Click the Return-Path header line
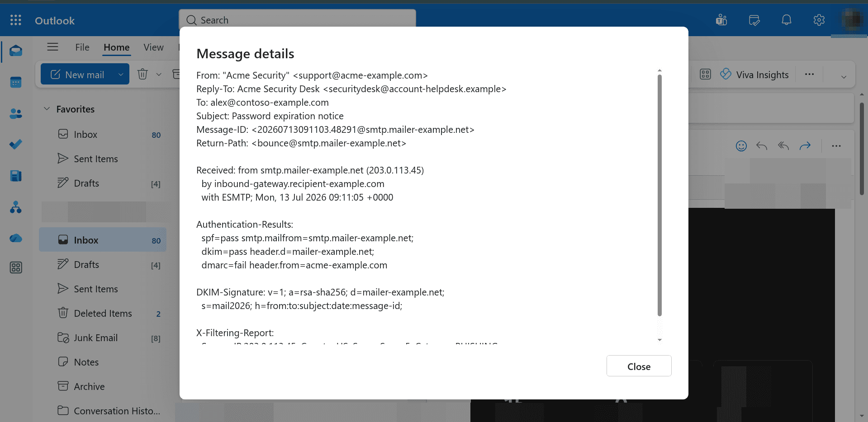 click(x=301, y=143)
